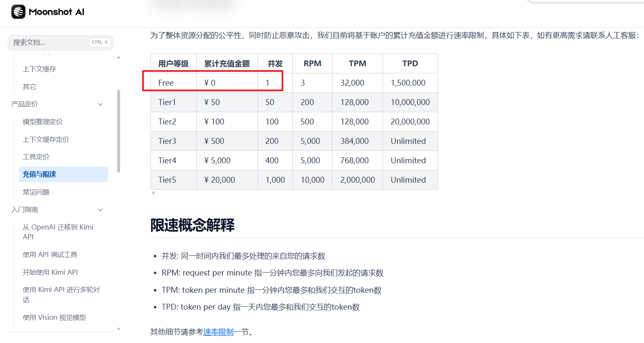Click the TPD column header
The width and height of the screenshot is (644, 343).
pyautogui.click(x=410, y=63)
